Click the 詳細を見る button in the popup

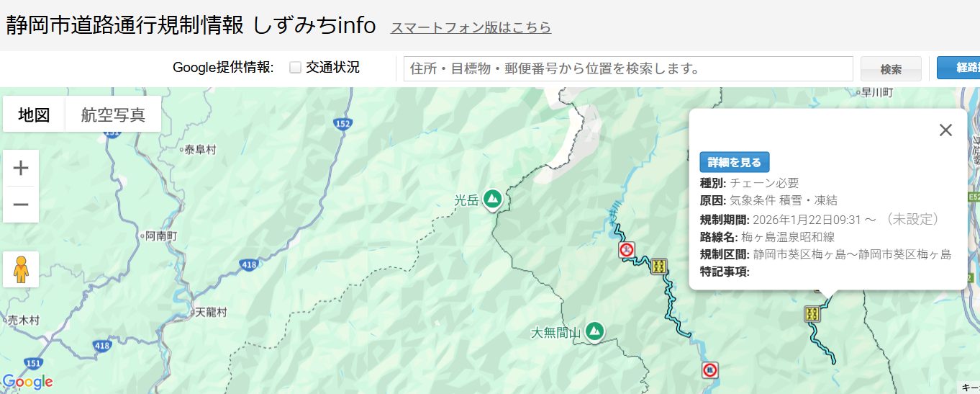click(735, 162)
